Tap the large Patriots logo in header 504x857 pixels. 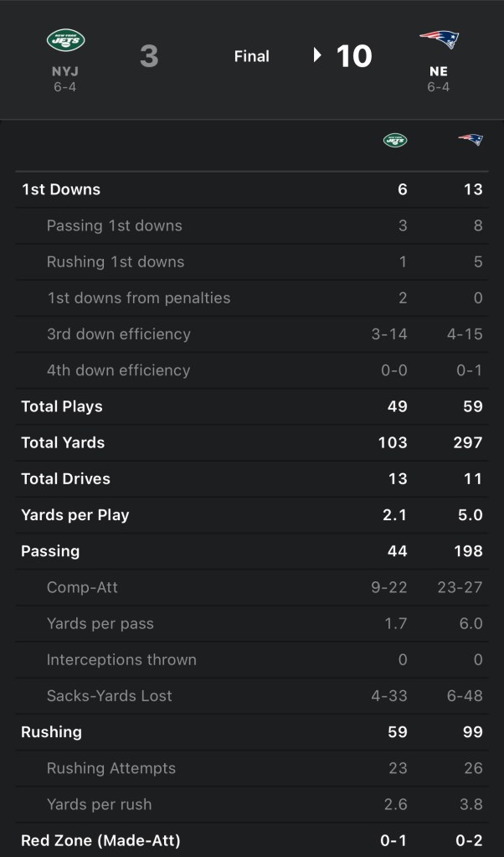click(439, 39)
